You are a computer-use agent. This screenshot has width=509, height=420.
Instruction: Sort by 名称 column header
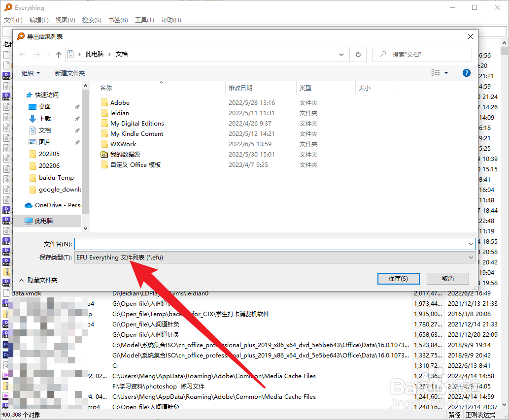pyautogui.click(x=106, y=88)
